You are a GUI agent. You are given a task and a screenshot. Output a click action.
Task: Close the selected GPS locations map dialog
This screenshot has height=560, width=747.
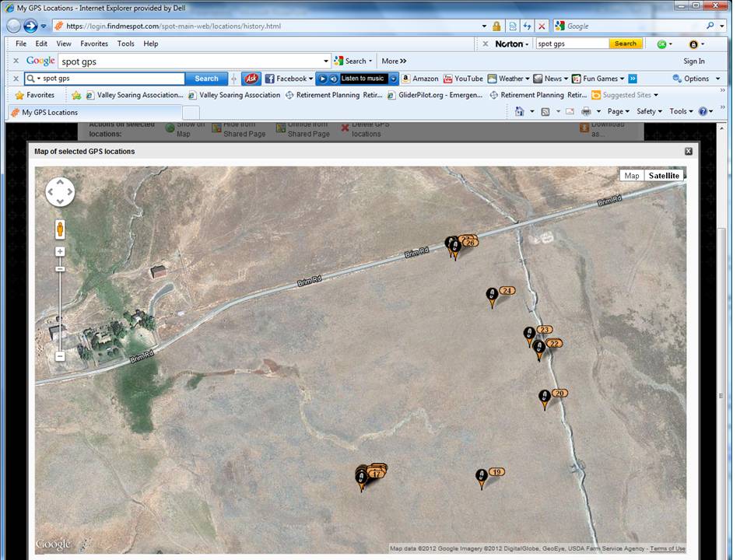tap(688, 152)
